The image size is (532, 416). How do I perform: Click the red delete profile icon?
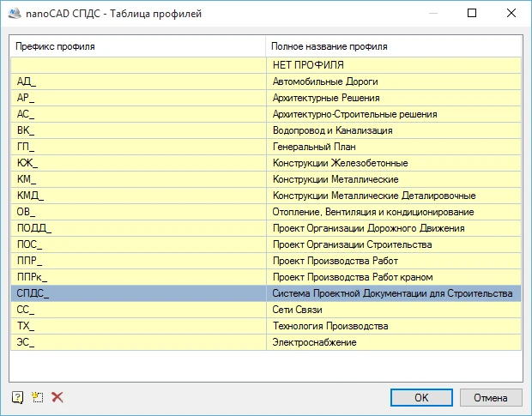tap(57, 397)
